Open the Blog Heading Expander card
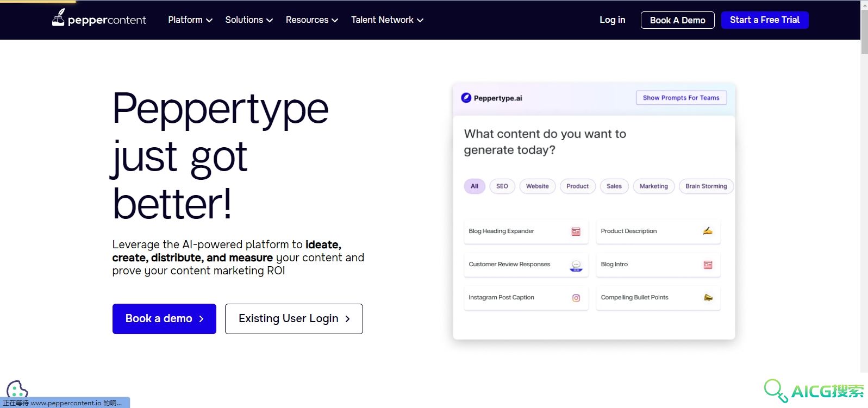The width and height of the screenshot is (868, 408). point(526,231)
